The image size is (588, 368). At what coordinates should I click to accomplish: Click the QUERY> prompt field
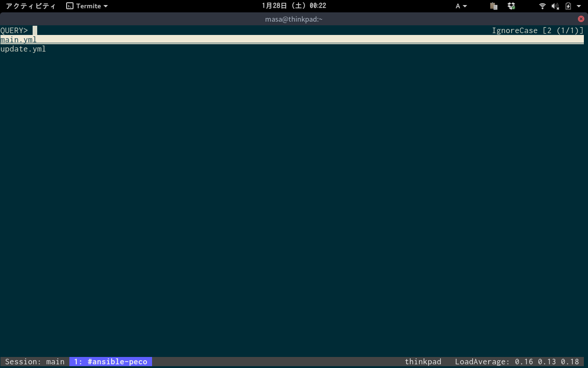click(x=292, y=30)
